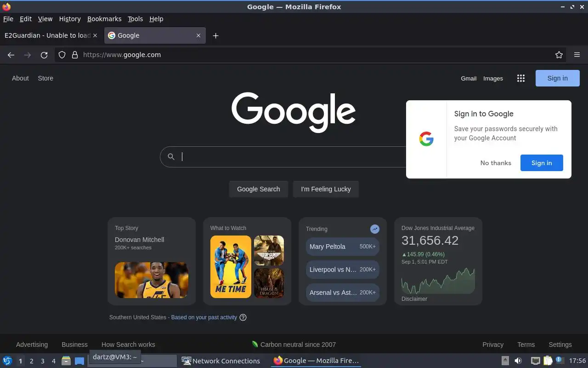This screenshot has width=588, height=368.
Task: Open the History menu
Action: tap(70, 19)
